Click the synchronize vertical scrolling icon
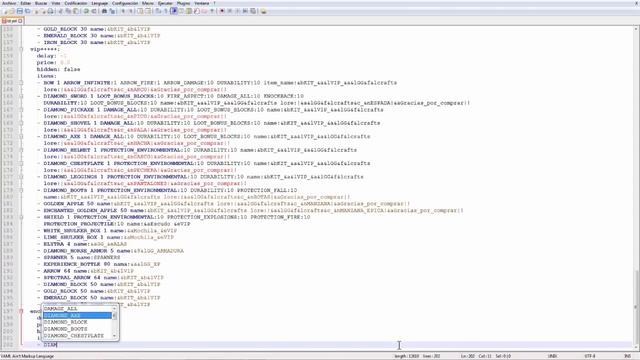Viewport: 640px width, 360px height. 140,11
